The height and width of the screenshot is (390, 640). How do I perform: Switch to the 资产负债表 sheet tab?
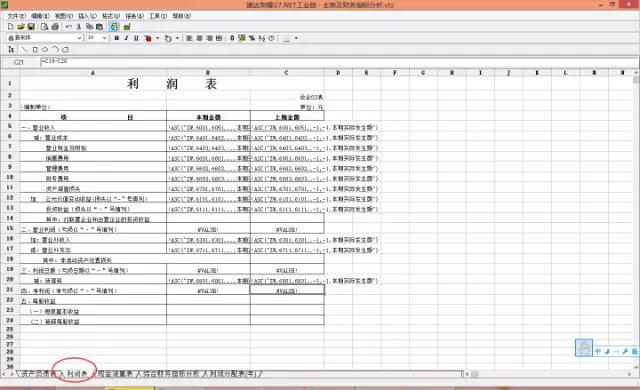[x=38, y=374]
